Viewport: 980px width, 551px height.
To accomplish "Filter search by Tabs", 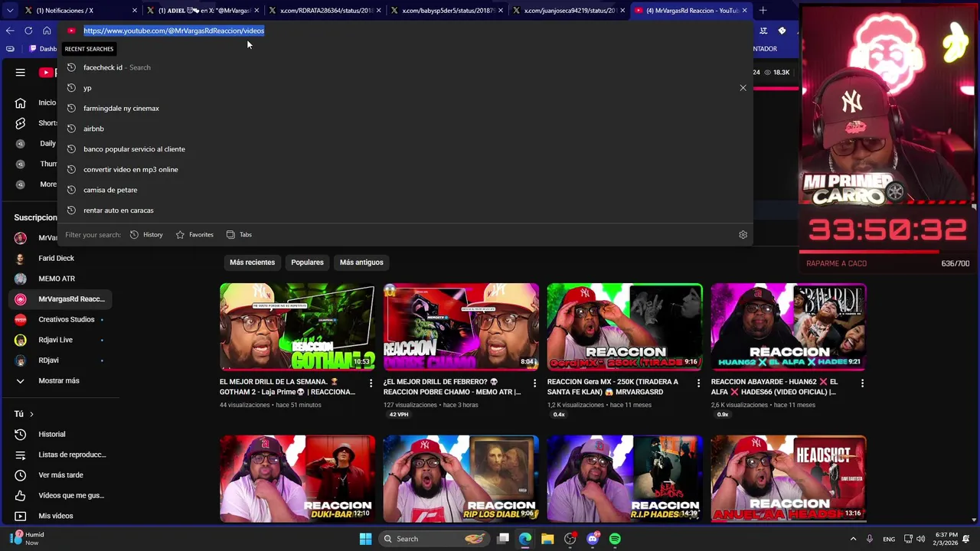I will (239, 235).
